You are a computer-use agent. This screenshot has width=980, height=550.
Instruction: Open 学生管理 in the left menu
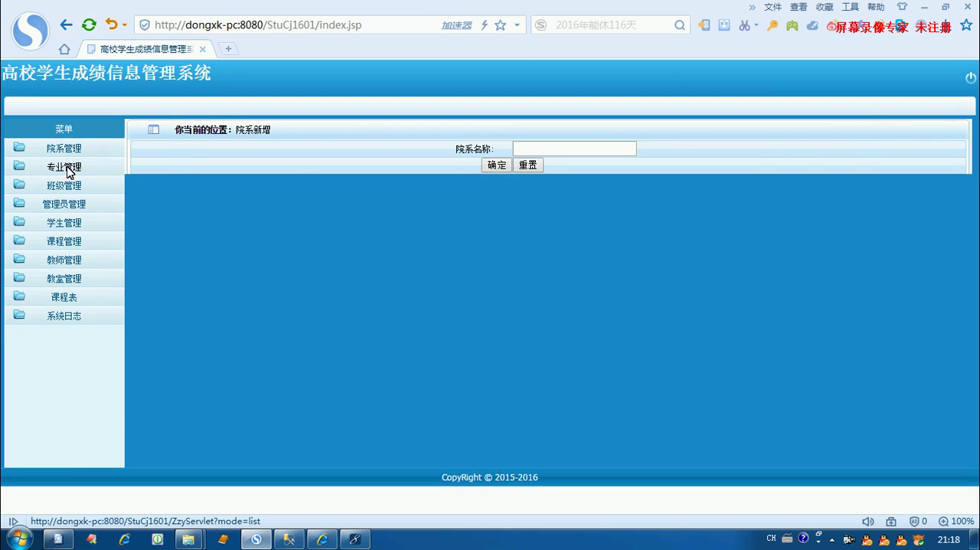click(64, 223)
